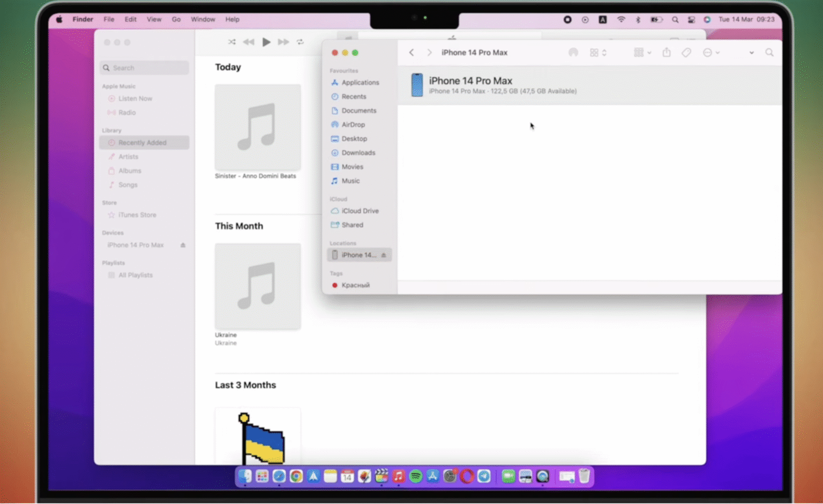Open the Group By dropdown in Finder toolbar
This screenshot has width=823, height=504.
642,52
